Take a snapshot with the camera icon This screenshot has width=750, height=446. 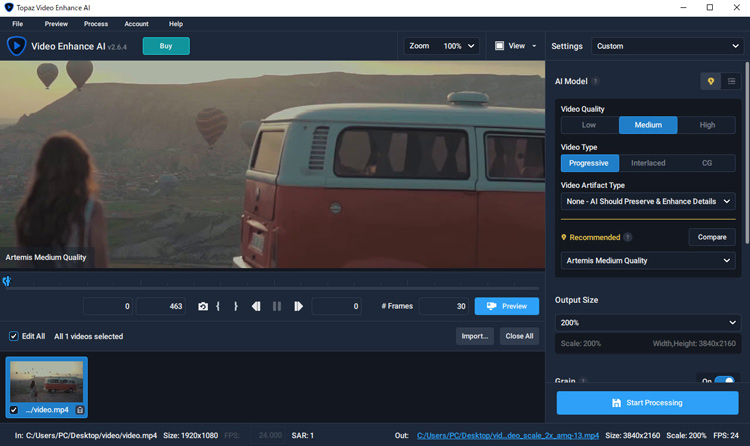pyautogui.click(x=203, y=306)
